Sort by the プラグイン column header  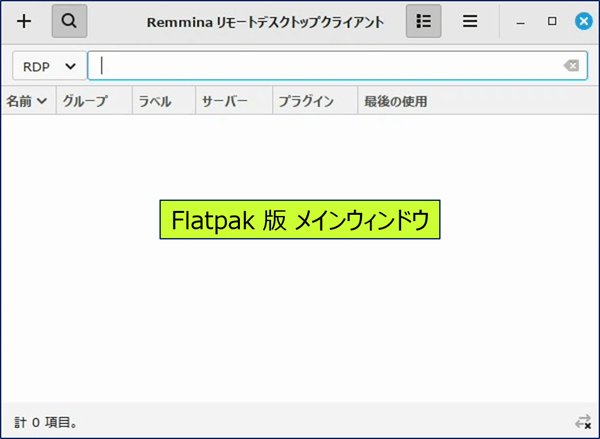click(x=315, y=101)
